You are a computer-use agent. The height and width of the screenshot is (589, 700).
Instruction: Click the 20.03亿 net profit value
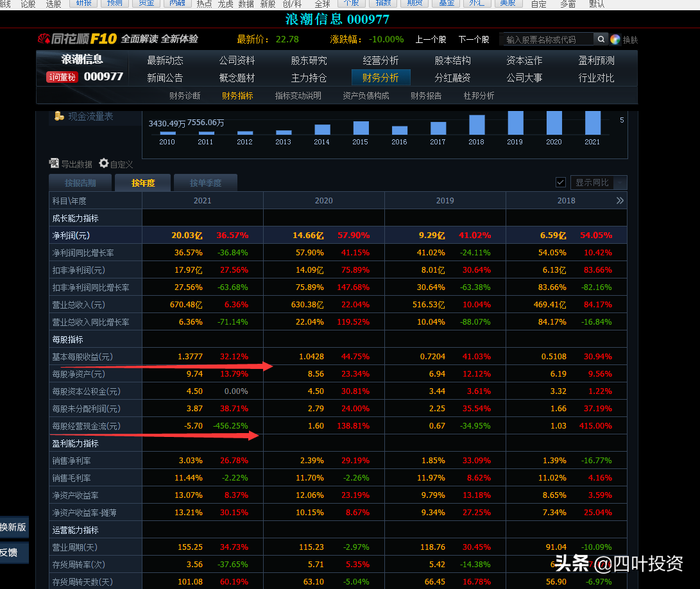pos(187,235)
